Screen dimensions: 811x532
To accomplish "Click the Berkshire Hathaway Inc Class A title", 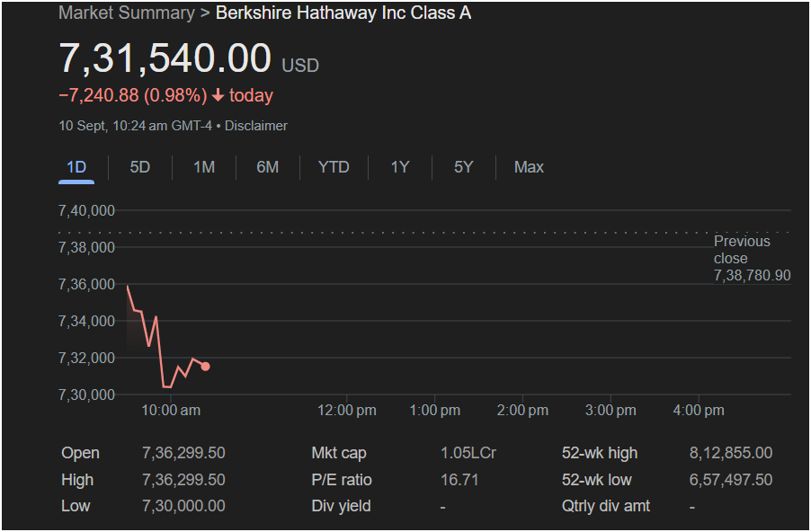I will click(343, 13).
